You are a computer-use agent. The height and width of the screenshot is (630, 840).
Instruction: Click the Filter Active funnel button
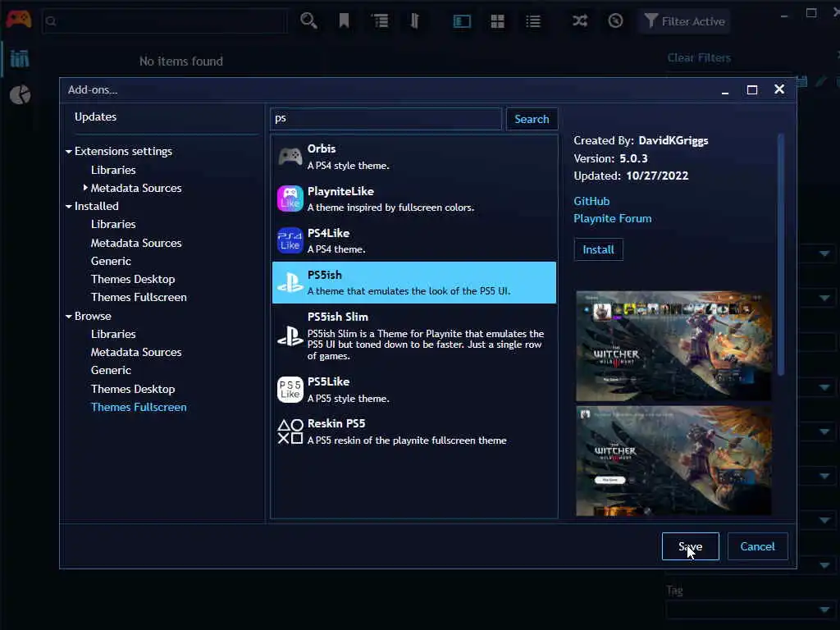[684, 21]
